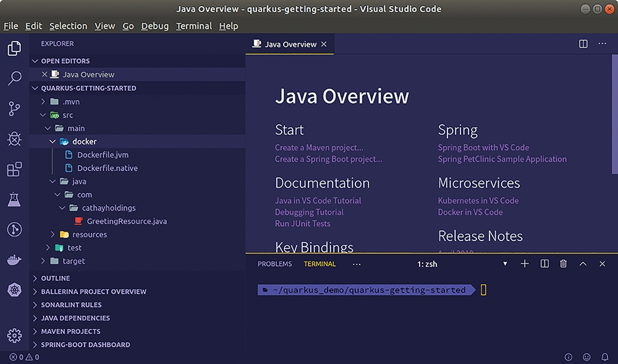Open the File menu
The width and height of the screenshot is (618, 364).
click(x=11, y=26)
